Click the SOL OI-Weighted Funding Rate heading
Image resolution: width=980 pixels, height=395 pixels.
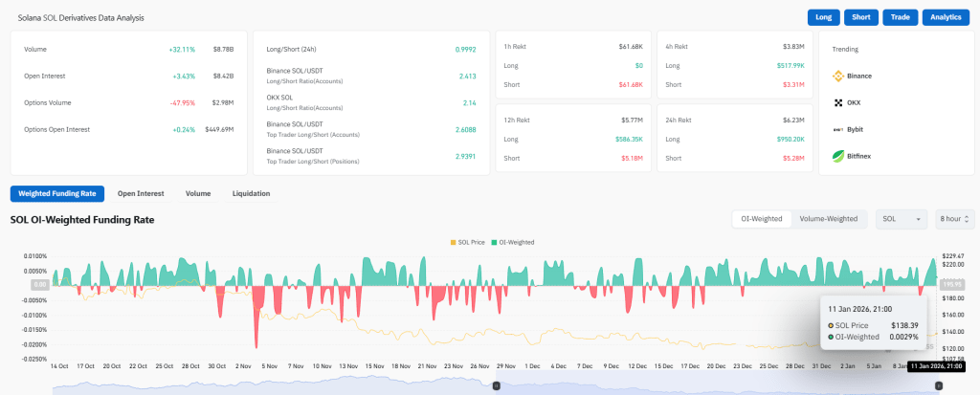coord(82,220)
